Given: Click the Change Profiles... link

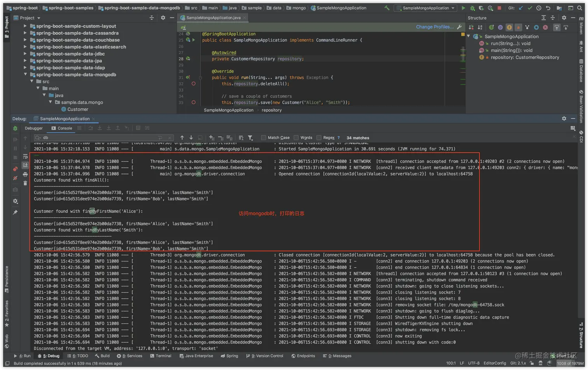Looking at the screenshot, I should pyautogui.click(x=435, y=27).
